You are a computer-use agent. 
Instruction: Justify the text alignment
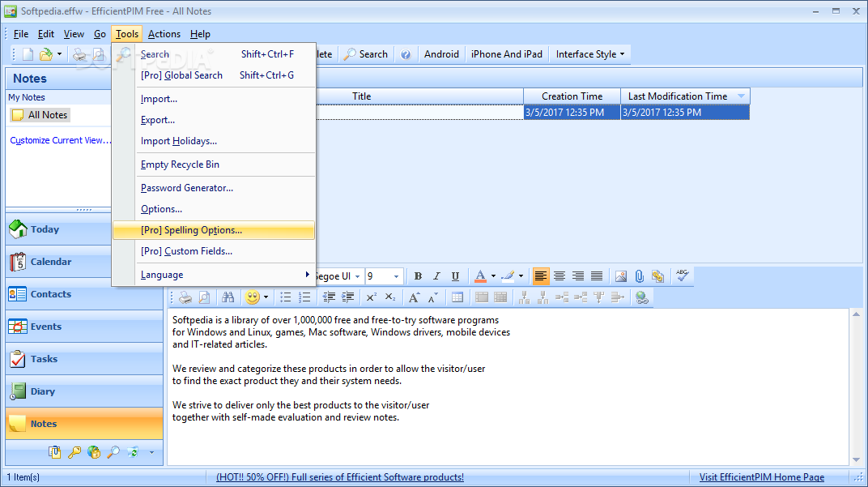coord(597,276)
